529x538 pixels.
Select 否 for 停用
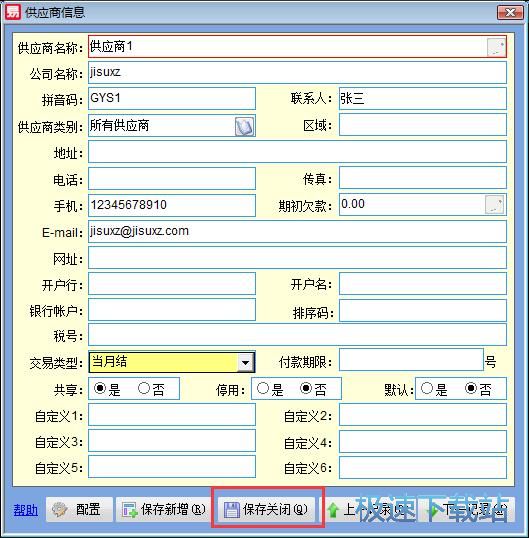(306, 388)
